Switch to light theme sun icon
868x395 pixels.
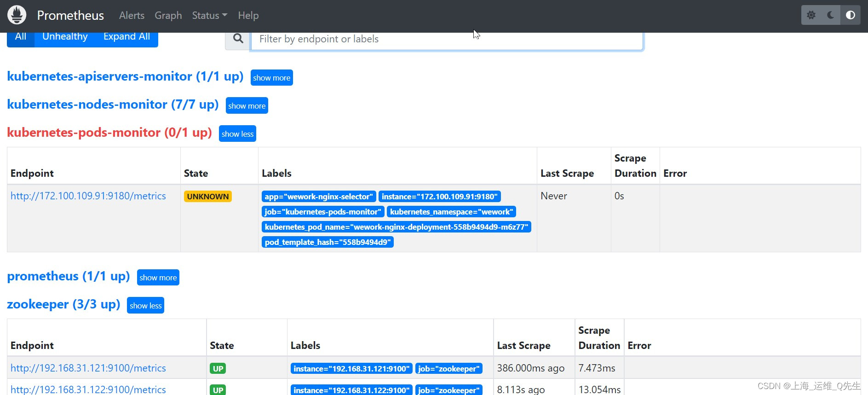811,15
